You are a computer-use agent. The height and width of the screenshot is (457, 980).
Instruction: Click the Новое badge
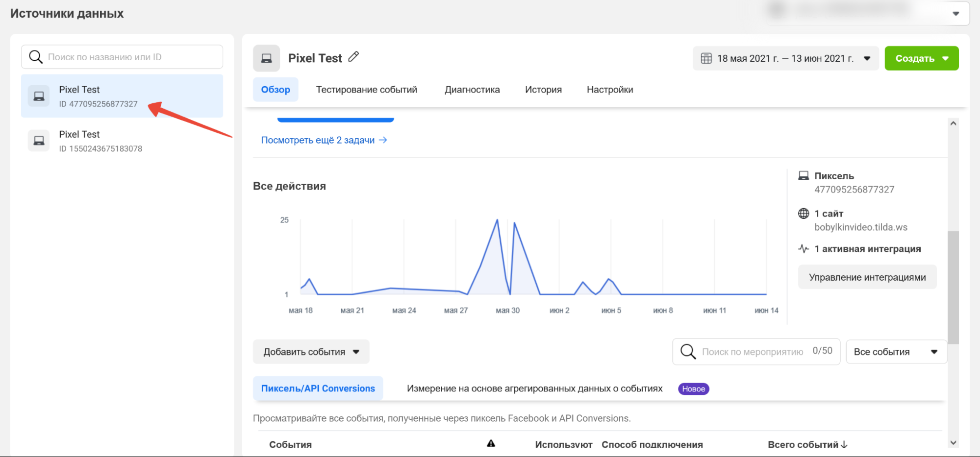693,388
